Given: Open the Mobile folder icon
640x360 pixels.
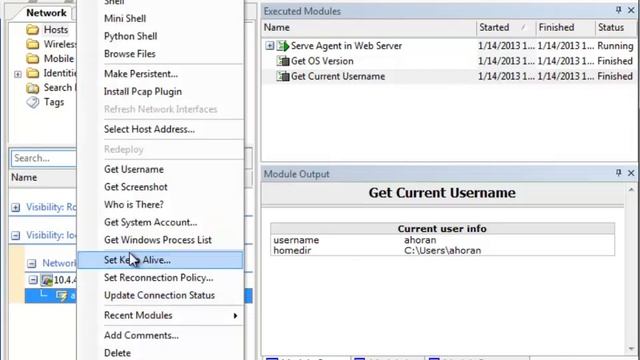Looking at the screenshot, I should pyautogui.click(x=32, y=59).
